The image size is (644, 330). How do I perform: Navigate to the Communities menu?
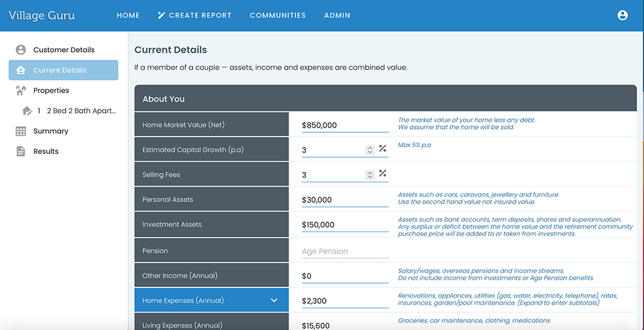click(278, 15)
